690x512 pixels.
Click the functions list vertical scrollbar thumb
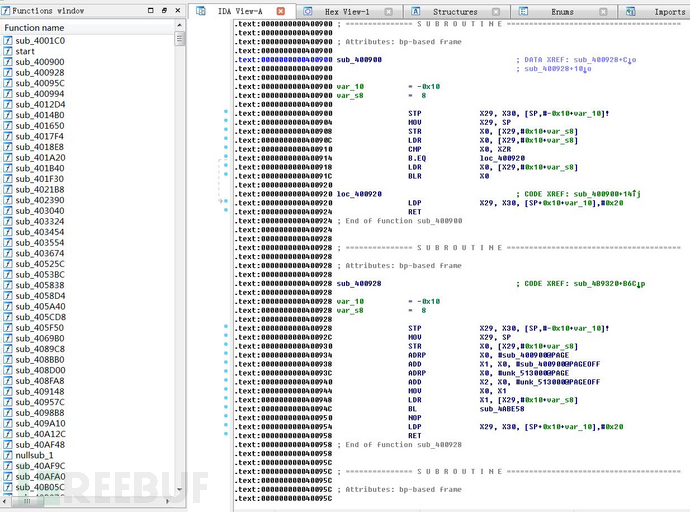(x=179, y=39)
